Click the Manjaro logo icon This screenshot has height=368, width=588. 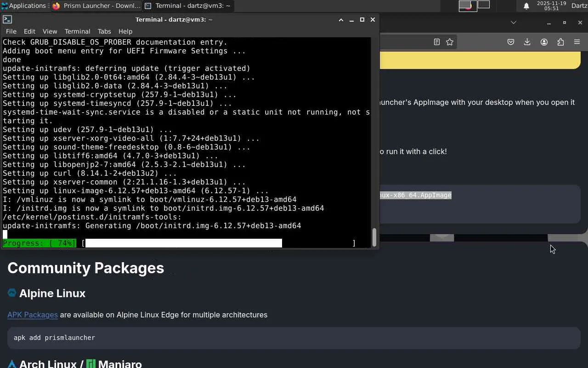pyautogui.click(x=91, y=364)
